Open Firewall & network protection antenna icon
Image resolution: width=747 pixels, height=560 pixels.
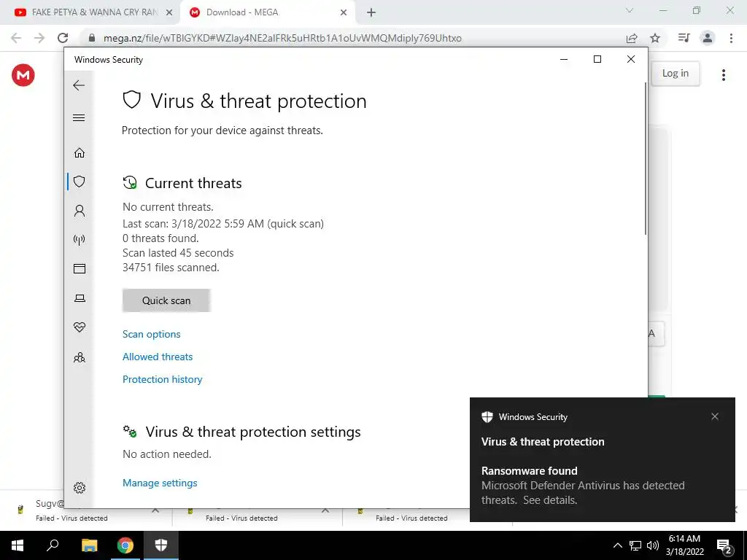[80, 239]
